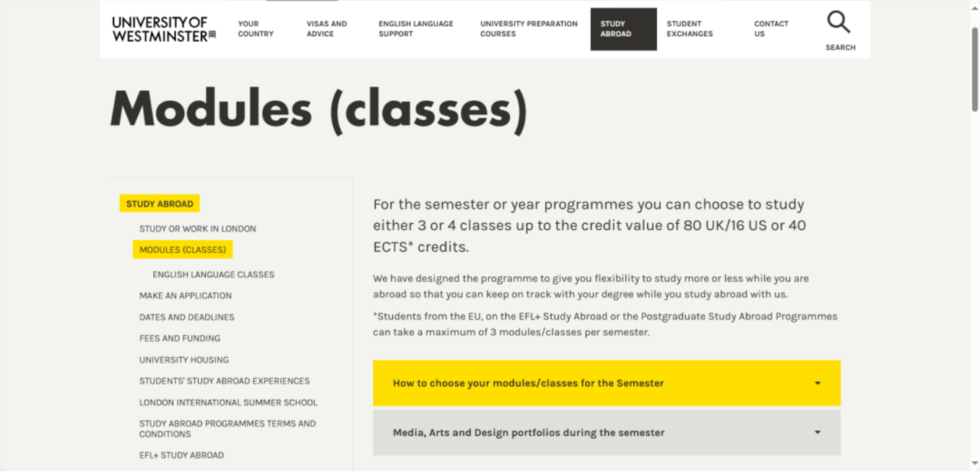Select Modules (Classes) sidebar item

183,250
